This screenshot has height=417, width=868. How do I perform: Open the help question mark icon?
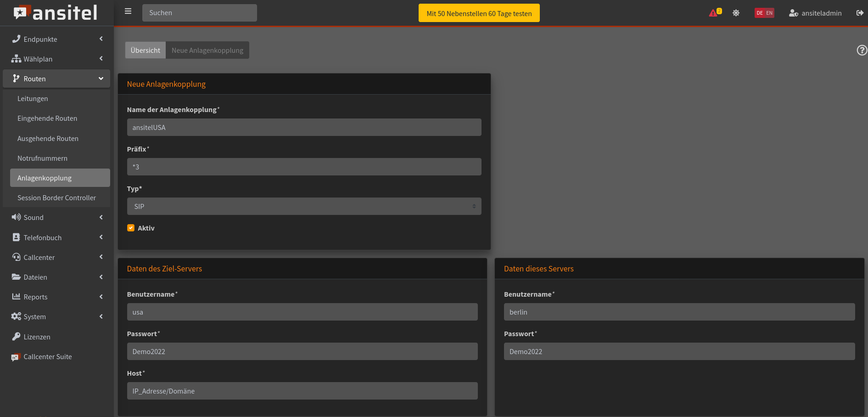(x=862, y=50)
